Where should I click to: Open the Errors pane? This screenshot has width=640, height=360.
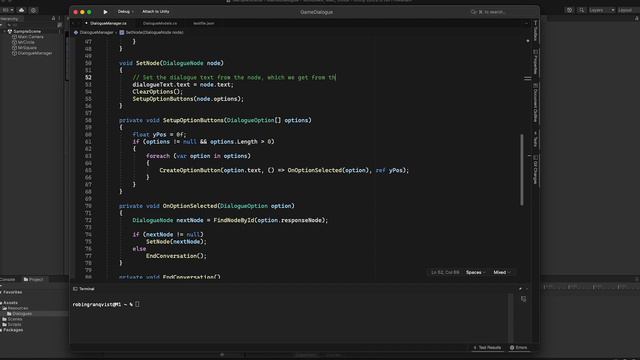point(518,347)
